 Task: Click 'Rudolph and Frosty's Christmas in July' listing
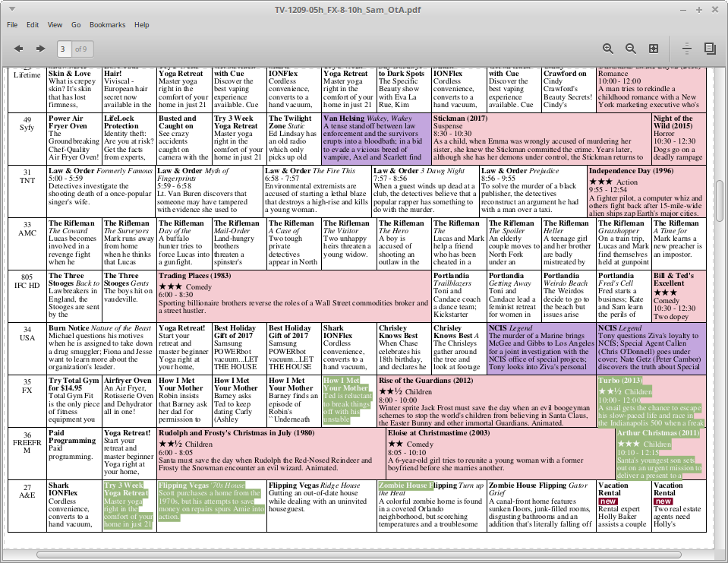point(272,454)
